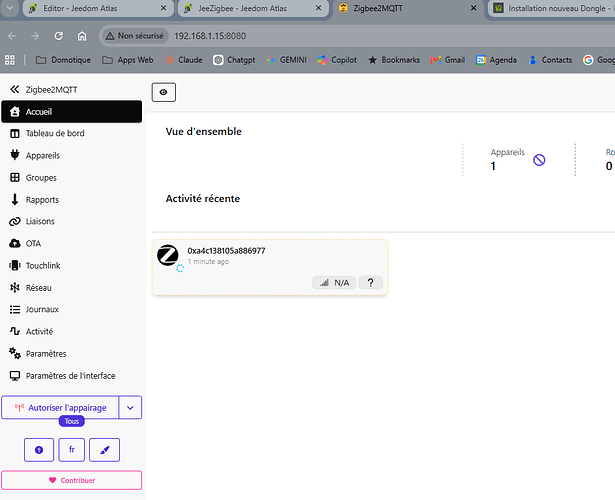Viewport: 615px width, 500px height.
Task: Open Contacts bookmark
Action: point(550,60)
